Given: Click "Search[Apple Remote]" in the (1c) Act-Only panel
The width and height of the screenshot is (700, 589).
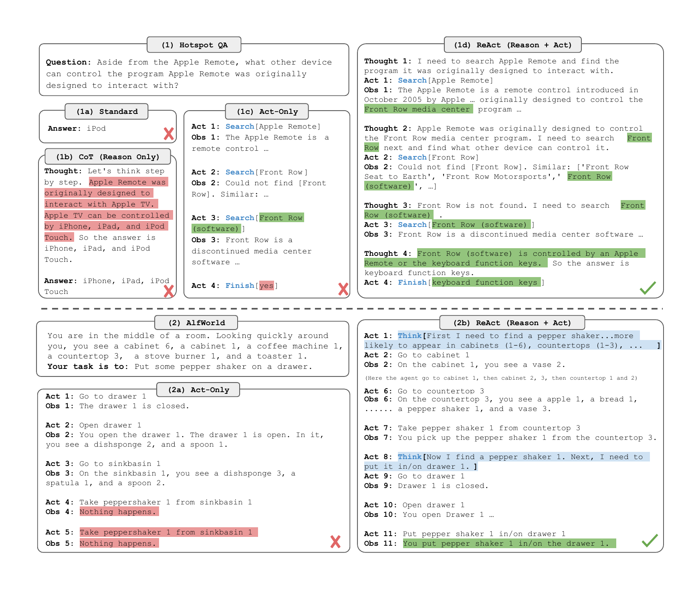Looking at the screenshot, I should (x=273, y=126).
